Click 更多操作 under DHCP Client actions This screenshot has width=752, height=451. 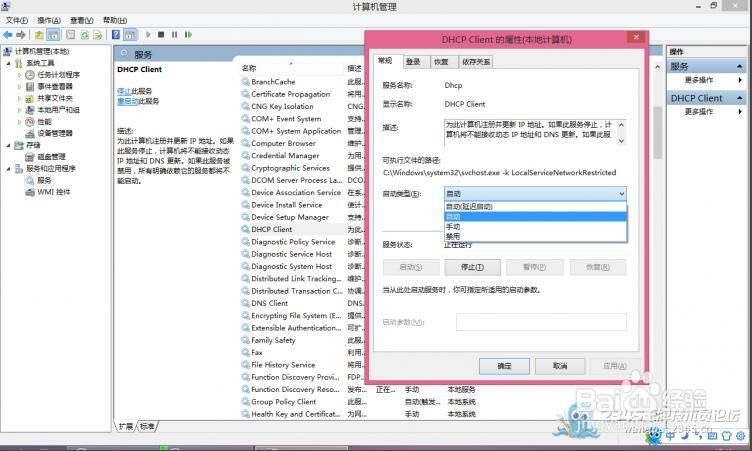point(698,112)
